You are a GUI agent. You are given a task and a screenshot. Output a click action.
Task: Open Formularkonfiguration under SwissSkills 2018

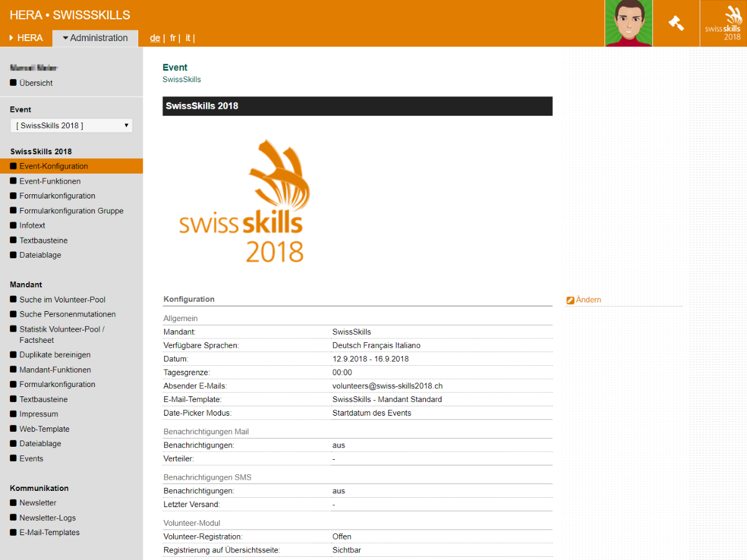pos(57,196)
